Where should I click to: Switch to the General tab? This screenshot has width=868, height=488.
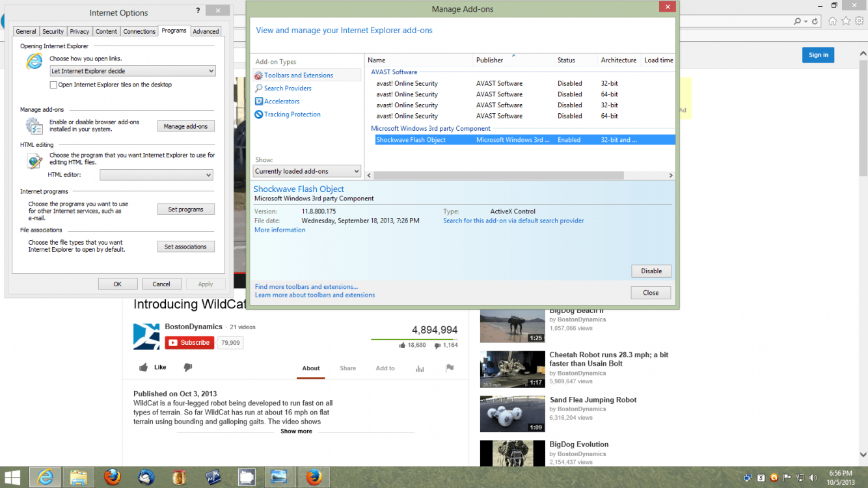pyautogui.click(x=26, y=31)
